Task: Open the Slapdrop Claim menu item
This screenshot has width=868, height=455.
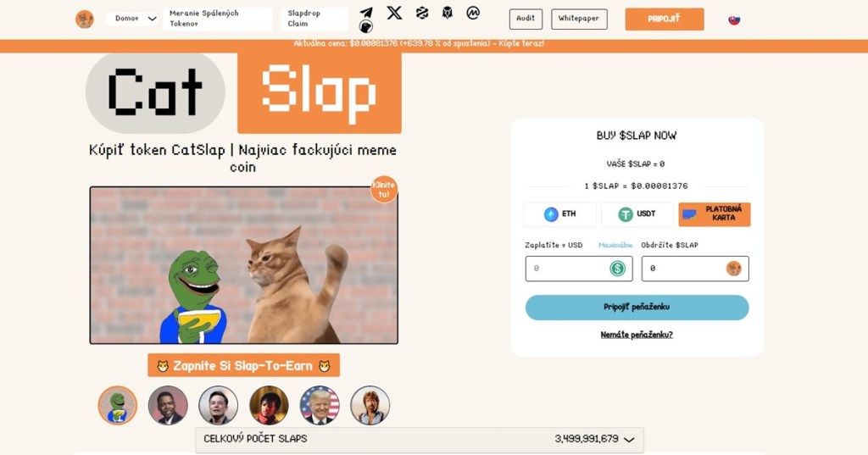Action: (x=314, y=19)
